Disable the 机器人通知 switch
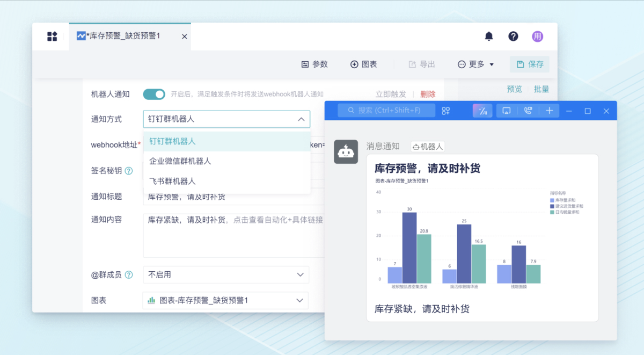The image size is (644, 355). click(x=154, y=93)
